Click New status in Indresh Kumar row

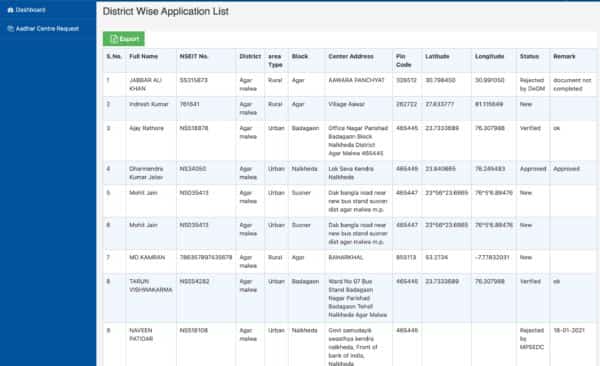click(x=526, y=104)
